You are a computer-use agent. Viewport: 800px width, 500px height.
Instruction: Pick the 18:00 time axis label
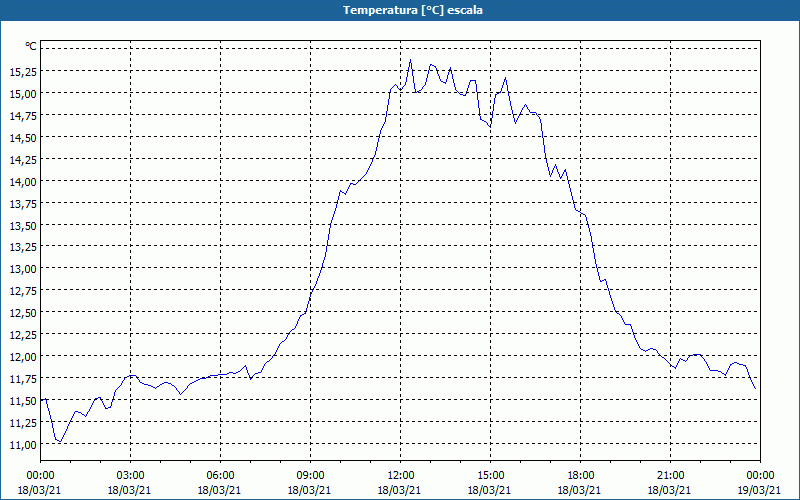pos(580,476)
